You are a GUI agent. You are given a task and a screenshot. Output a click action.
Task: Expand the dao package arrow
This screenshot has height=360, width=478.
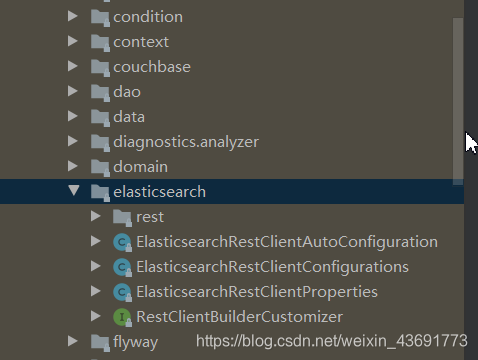[x=73, y=91]
